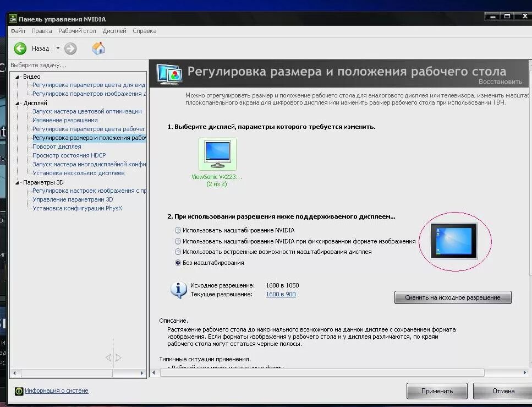
Task: Maximize the NVIDIA Control Panel window
Action: pos(507,17)
